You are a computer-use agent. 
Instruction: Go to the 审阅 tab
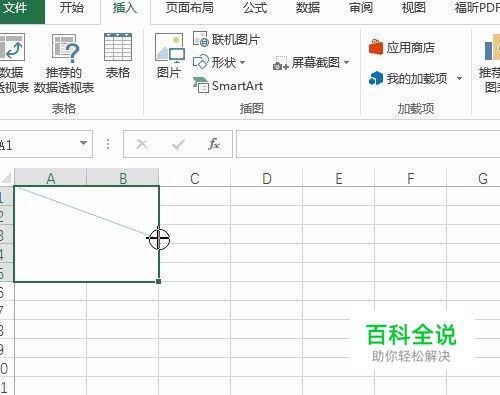(x=361, y=8)
